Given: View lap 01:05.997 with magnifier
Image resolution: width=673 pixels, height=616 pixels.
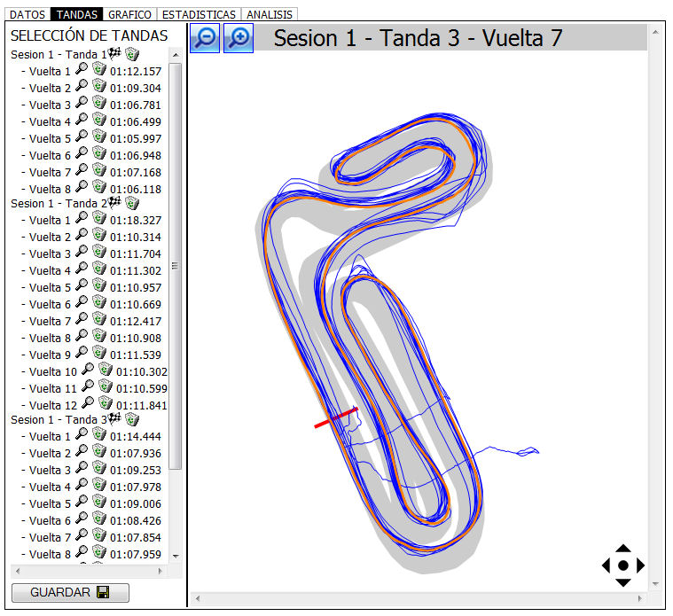Looking at the screenshot, I should pos(82,136).
